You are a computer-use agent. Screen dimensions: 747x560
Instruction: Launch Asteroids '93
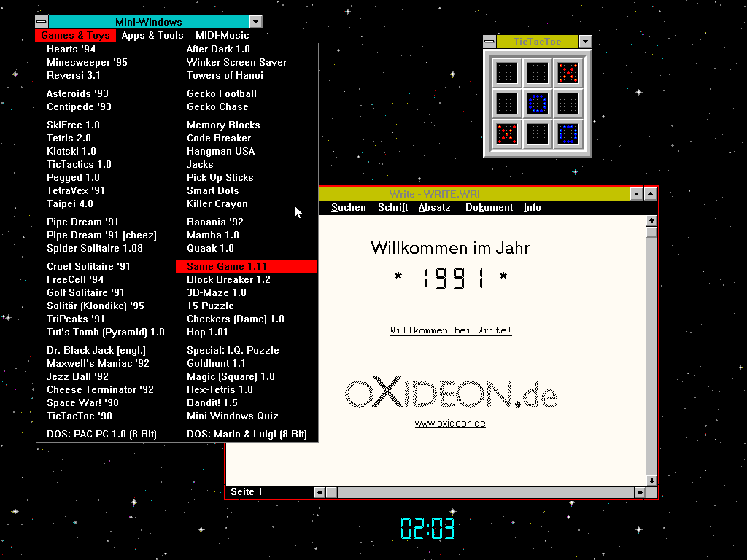(x=77, y=94)
